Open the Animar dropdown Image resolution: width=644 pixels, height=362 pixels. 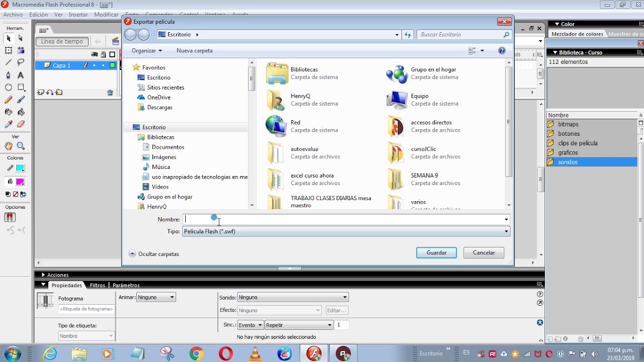coord(156,297)
